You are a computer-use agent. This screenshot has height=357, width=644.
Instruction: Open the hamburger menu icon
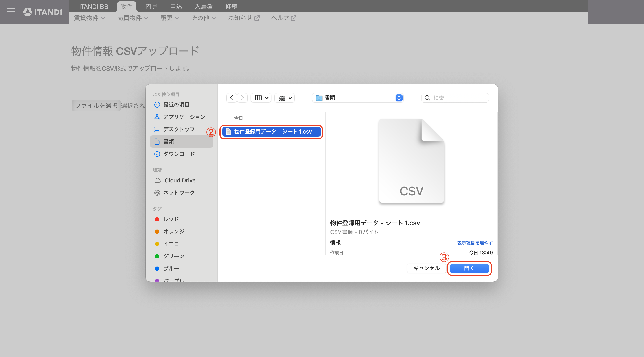point(11,12)
